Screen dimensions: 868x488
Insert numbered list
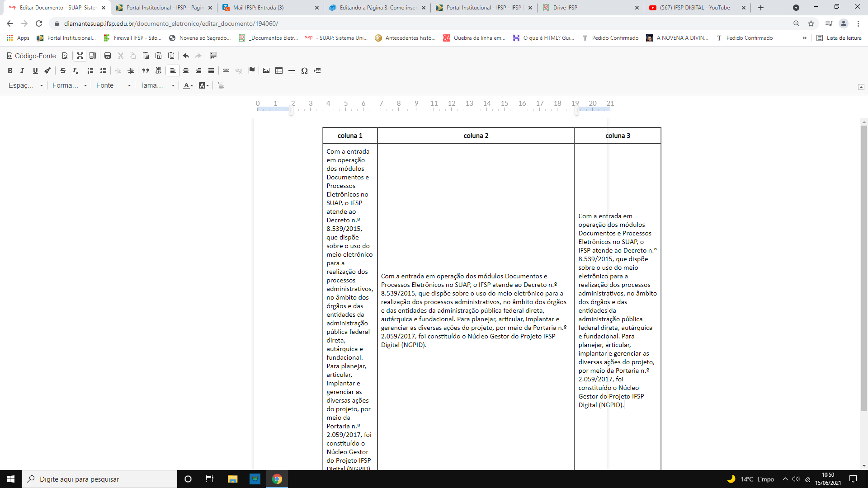pyautogui.click(x=90, y=70)
